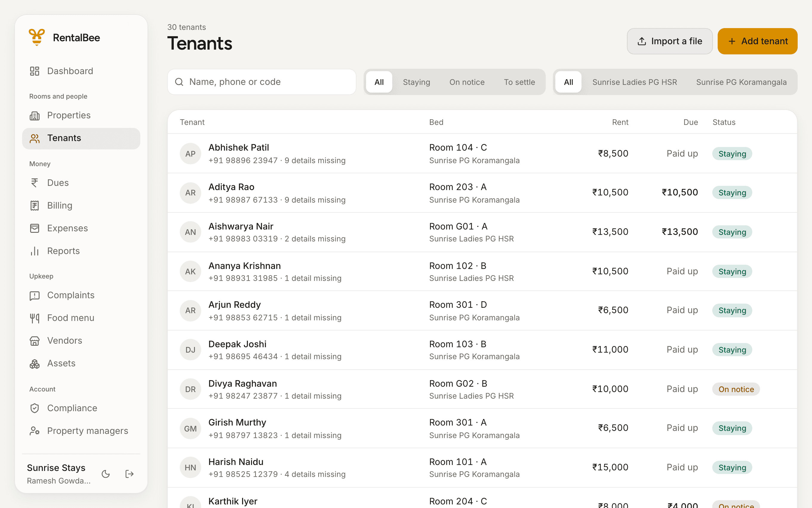Select the Staying status filter

tap(416, 82)
